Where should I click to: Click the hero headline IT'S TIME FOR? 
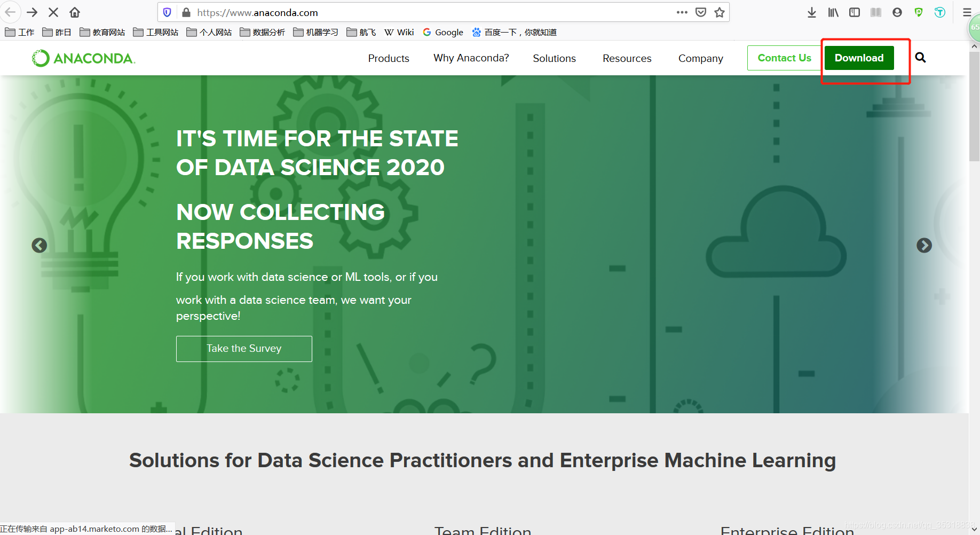coord(317,153)
